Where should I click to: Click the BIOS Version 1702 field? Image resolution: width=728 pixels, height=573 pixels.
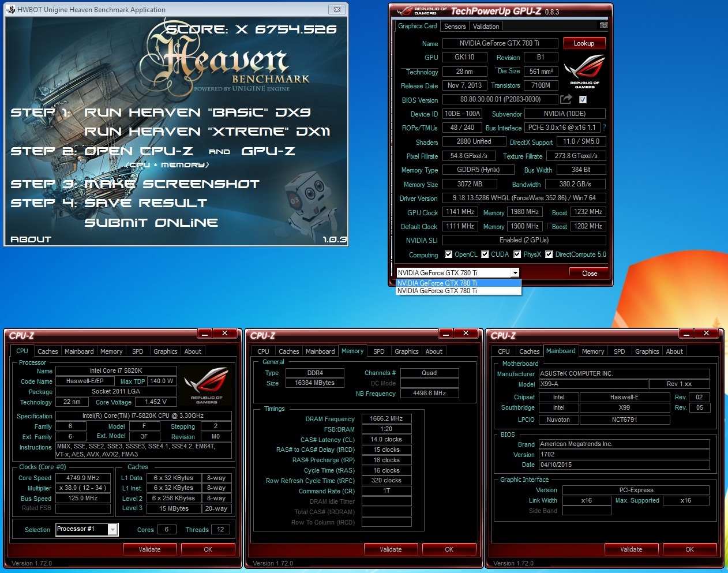(624, 454)
